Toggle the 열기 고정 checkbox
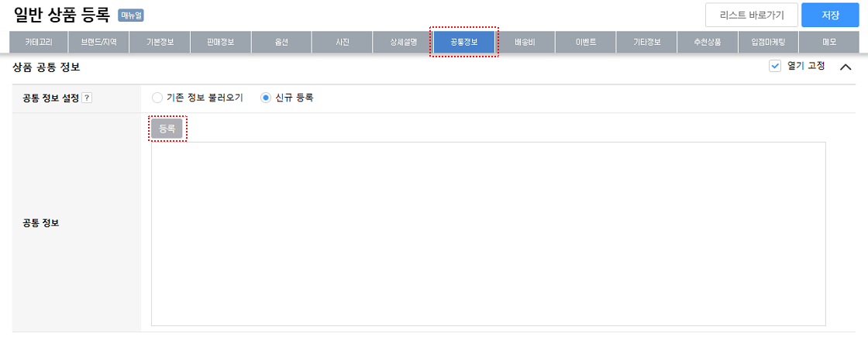The image size is (868, 337). click(775, 67)
